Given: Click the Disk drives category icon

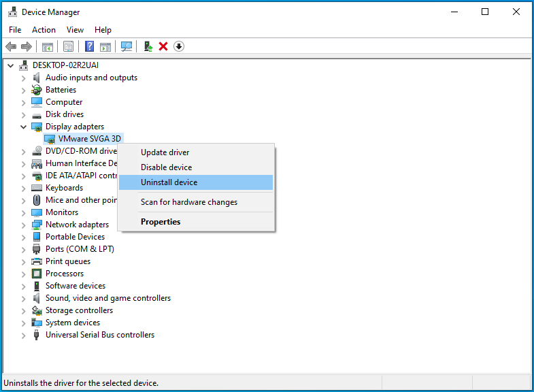Looking at the screenshot, I should tap(37, 116).
